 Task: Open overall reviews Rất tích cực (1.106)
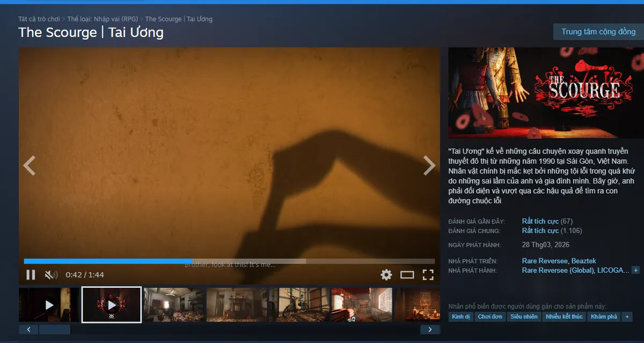[552, 231]
